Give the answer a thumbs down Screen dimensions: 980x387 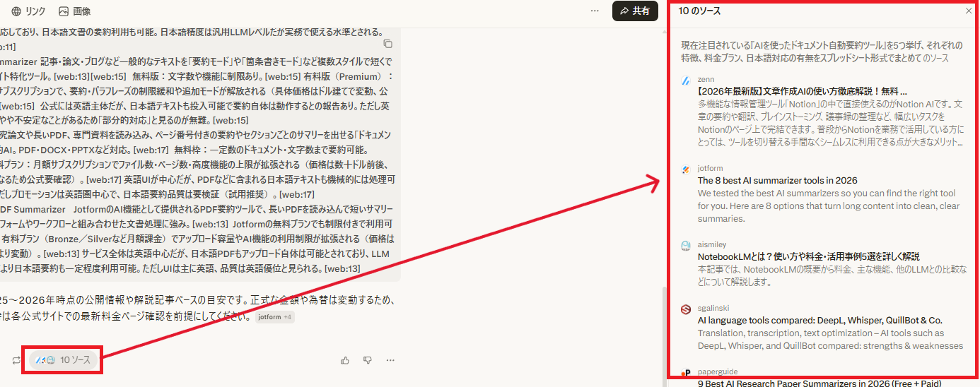click(368, 360)
